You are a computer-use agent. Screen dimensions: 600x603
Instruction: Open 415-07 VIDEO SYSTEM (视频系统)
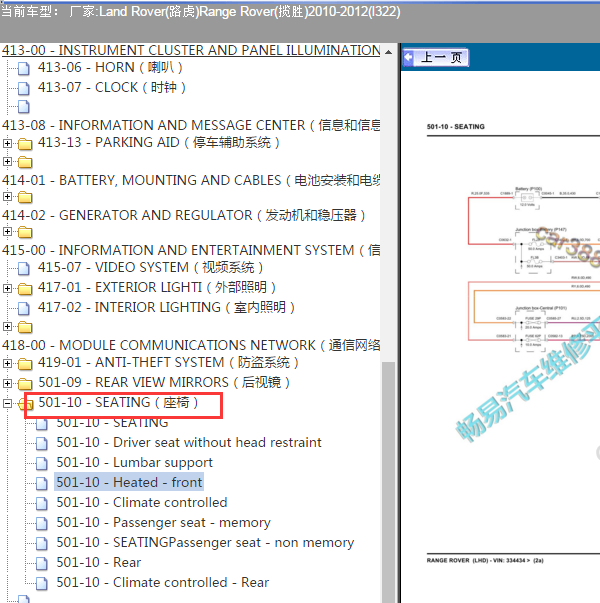(150, 268)
